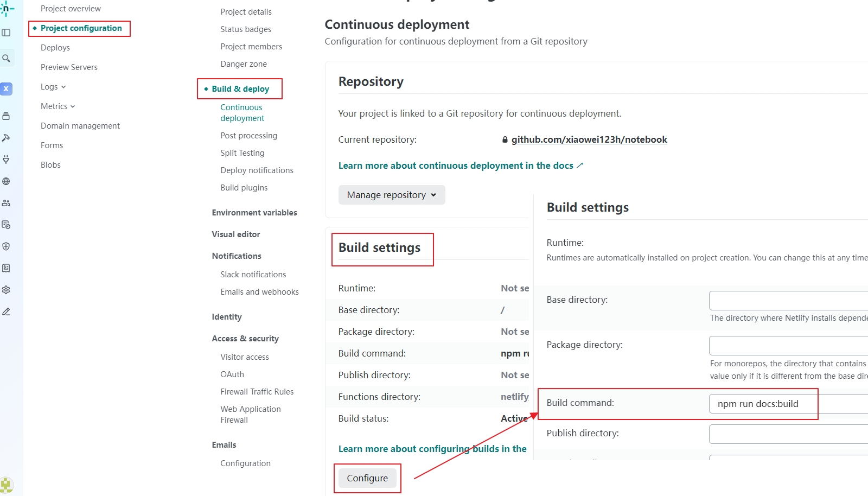Open the billing receipt icon
868x496 pixels.
[x=6, y=268]
